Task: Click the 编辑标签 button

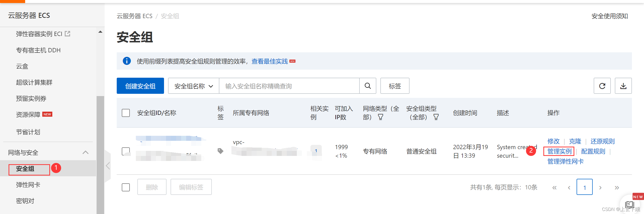Action: (x=191, y=187)
